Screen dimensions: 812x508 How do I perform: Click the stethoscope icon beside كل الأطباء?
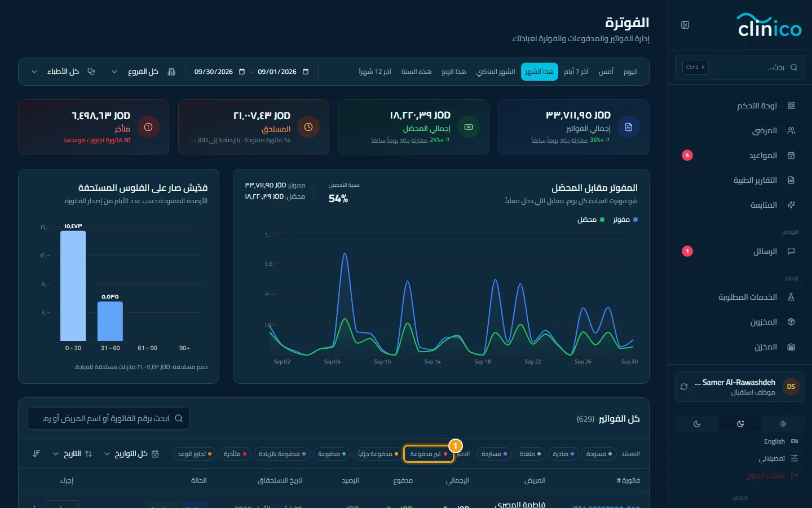(x=91, y=72)
